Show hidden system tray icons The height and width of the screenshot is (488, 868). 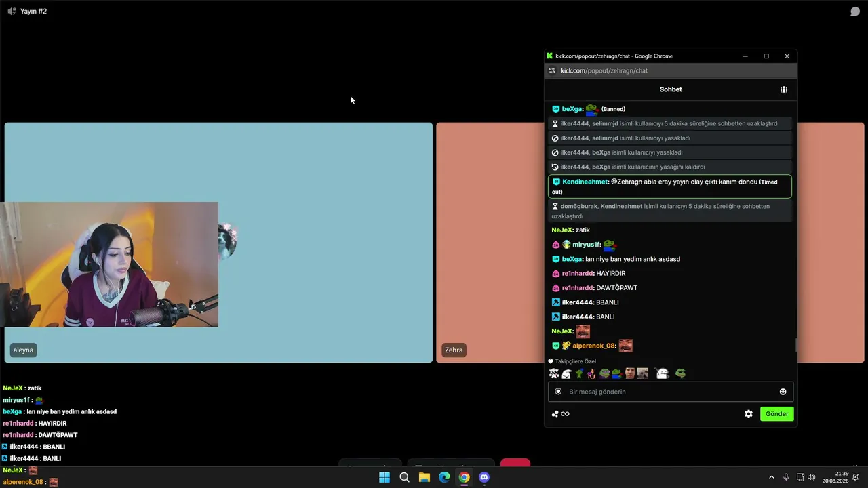pyautogui.click(x=771, y=477)
